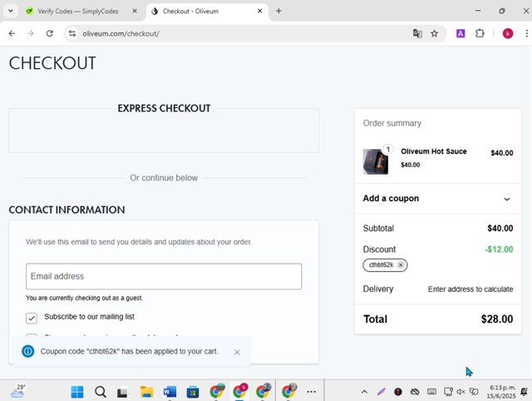Viewport: 532px width, 401px height.
Task: Show taskbar overflow apps with three dots
Action: click(x=311, y=392)
